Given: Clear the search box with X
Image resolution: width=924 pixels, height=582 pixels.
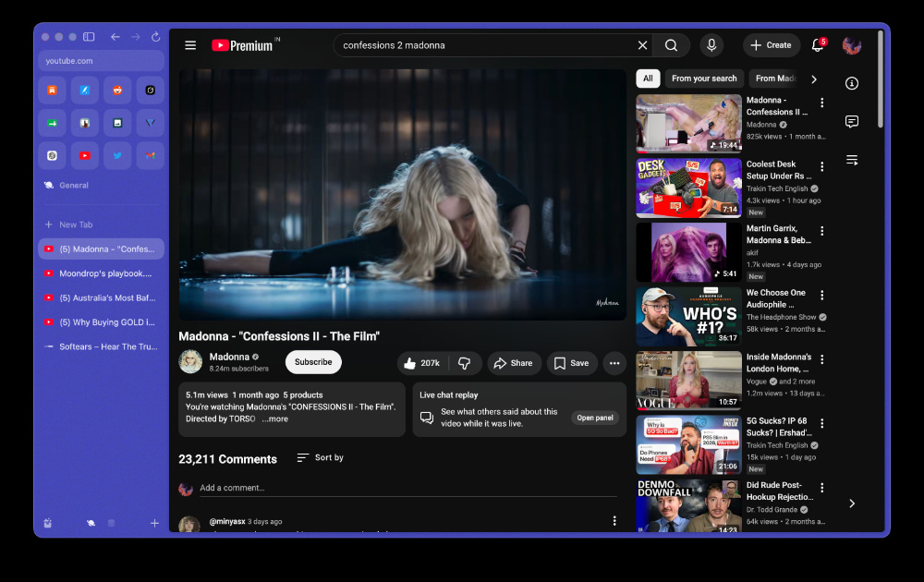Looking at the screenshot, I should coord(642,45).
